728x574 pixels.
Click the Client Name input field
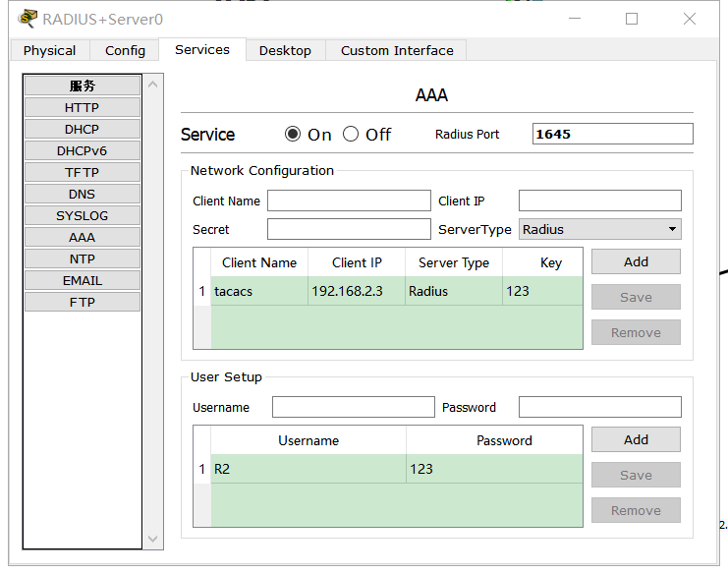tap(349, 201)
